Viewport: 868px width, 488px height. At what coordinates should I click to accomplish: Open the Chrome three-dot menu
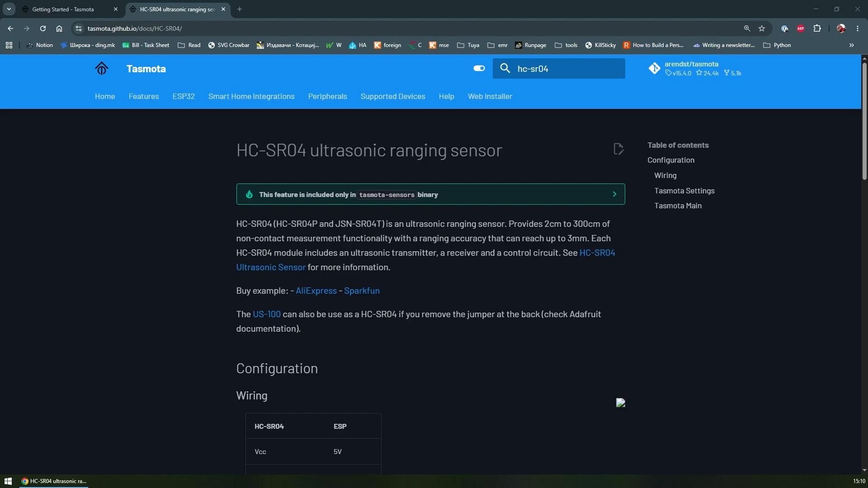858,28
